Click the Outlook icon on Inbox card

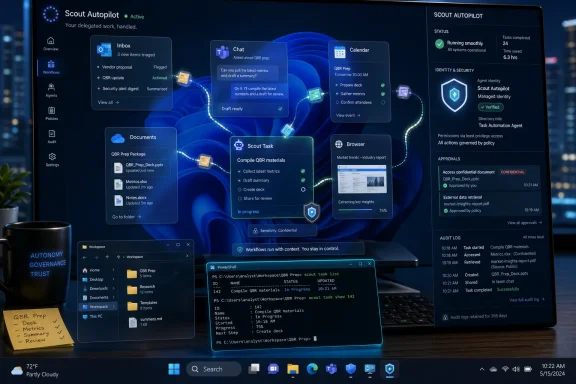click(104, 50)
